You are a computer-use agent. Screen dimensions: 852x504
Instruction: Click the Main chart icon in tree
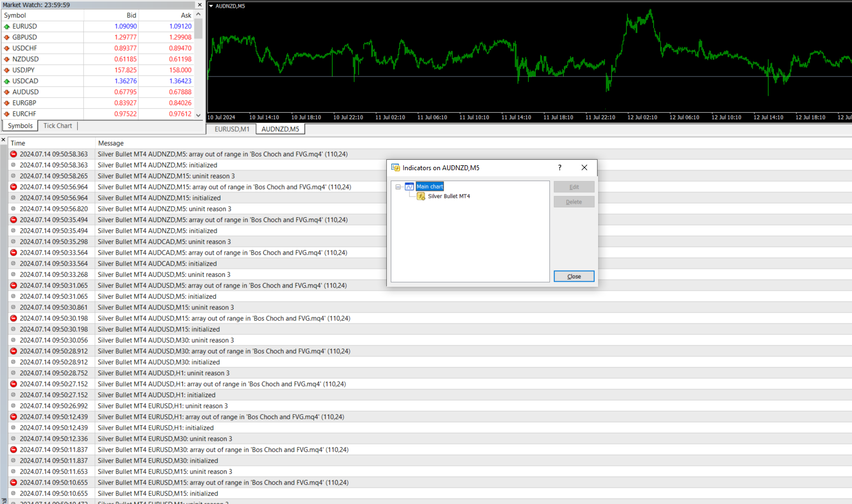[x=409, y=187]
